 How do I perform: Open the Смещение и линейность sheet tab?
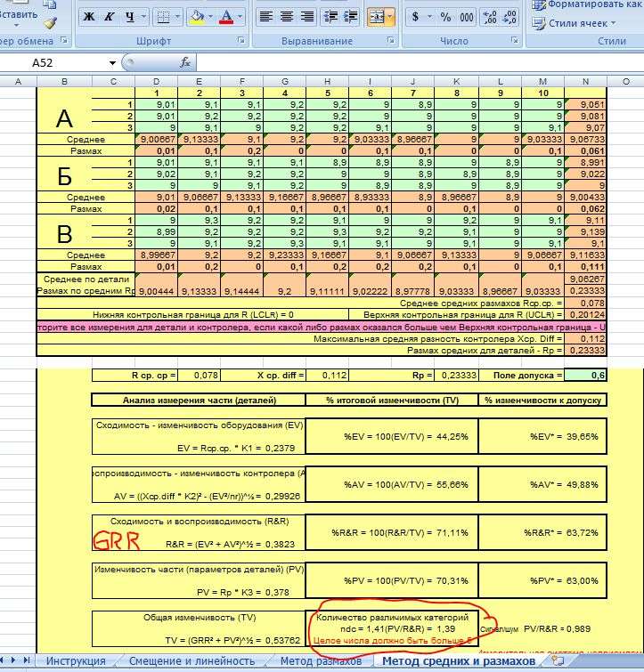191,661
